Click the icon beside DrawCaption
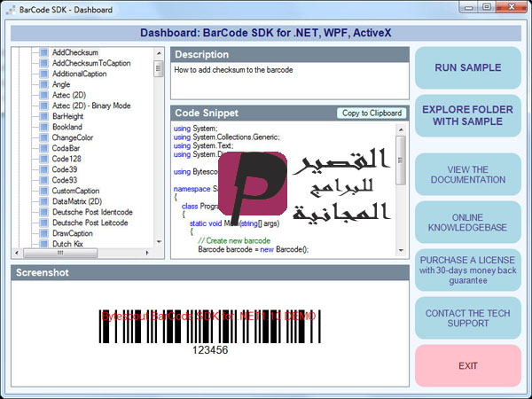The height and width of the screenshot is (399, 532). click(43, 233)
